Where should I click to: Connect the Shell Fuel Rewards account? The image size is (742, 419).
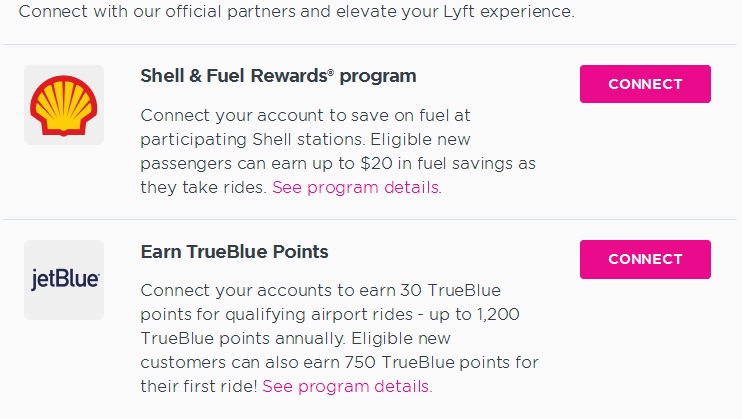click(x=645, y=84)
